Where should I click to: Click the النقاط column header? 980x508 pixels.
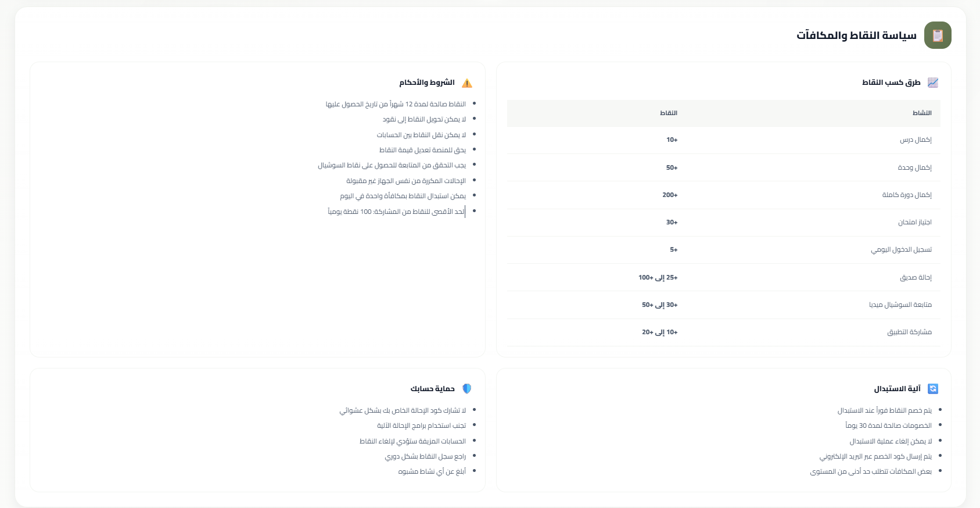click(x=669, y=113)
